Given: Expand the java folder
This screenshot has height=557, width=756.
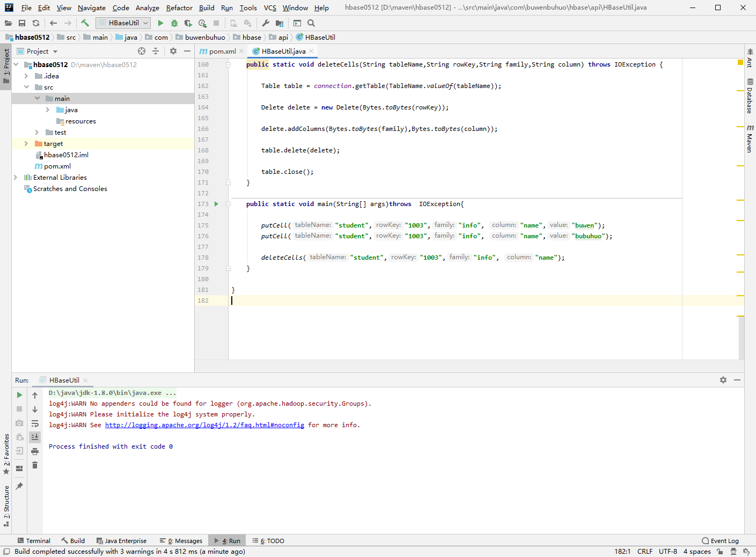Looking at the screenshot, I should [x=48, y=109].
